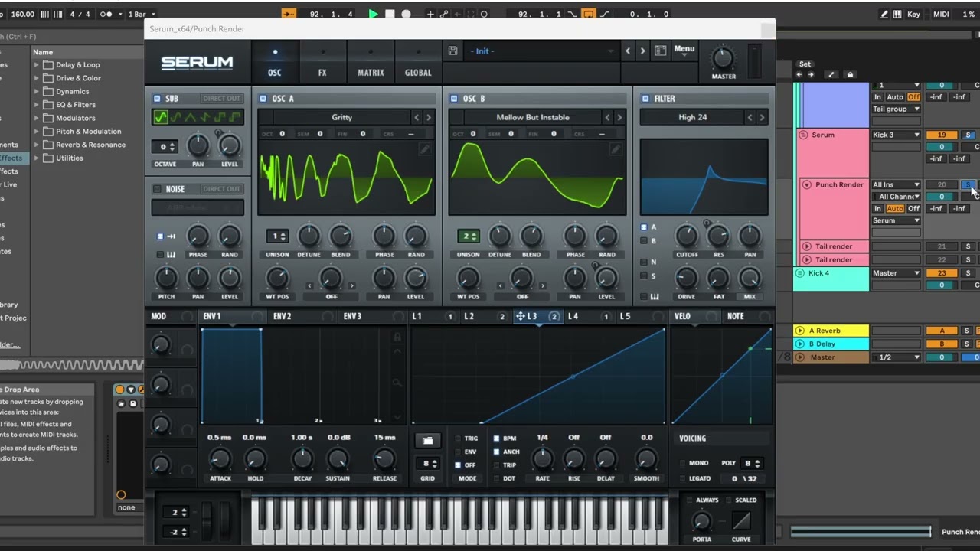
Task: Solo the Serum track
Action: (x=968, y=135)
